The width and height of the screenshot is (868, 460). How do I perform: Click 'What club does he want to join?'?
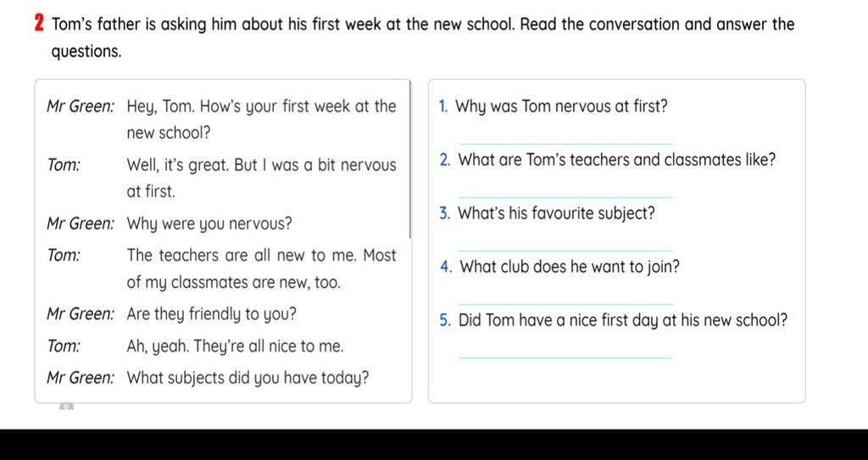pyautogui.click(x=570, y=268)
